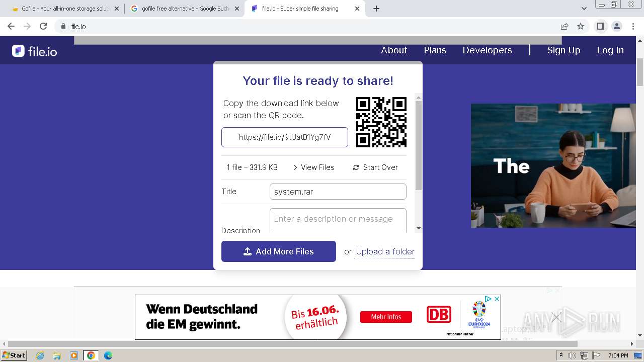Viewport: 644px width, 362px height.
Task: Open a new browser tab
Action: (x=376, y=9)
